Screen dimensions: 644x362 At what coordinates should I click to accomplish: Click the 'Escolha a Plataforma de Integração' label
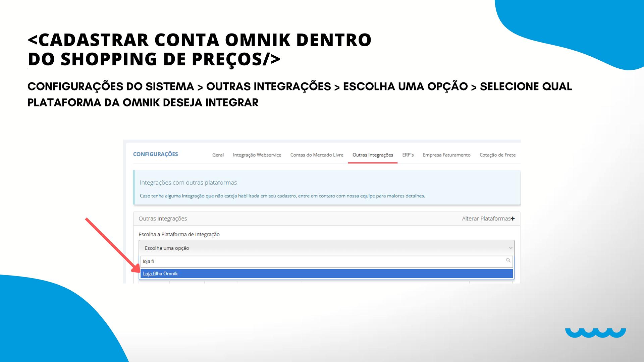pos(179,234)
